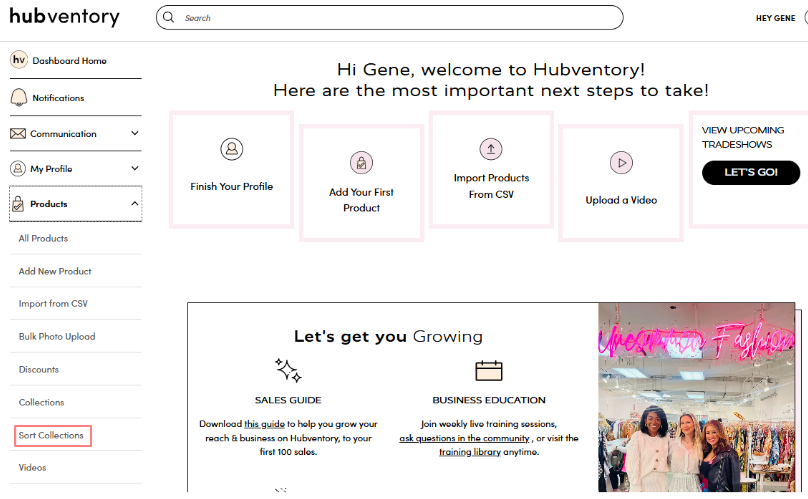Click the Finish Your Profile user icon

coord(232,149)
